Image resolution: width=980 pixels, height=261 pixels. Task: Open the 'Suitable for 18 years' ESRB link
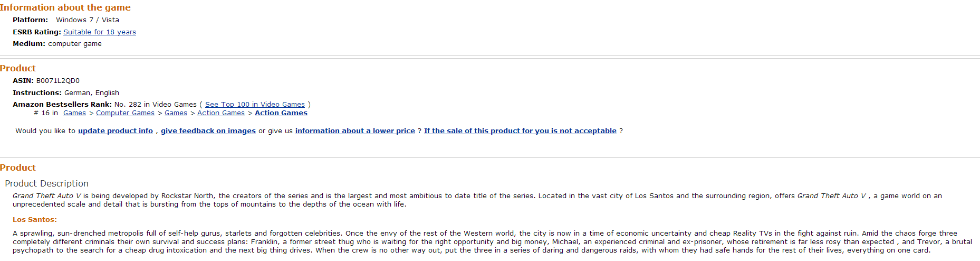pyautogui.click(x=99, y=32)
